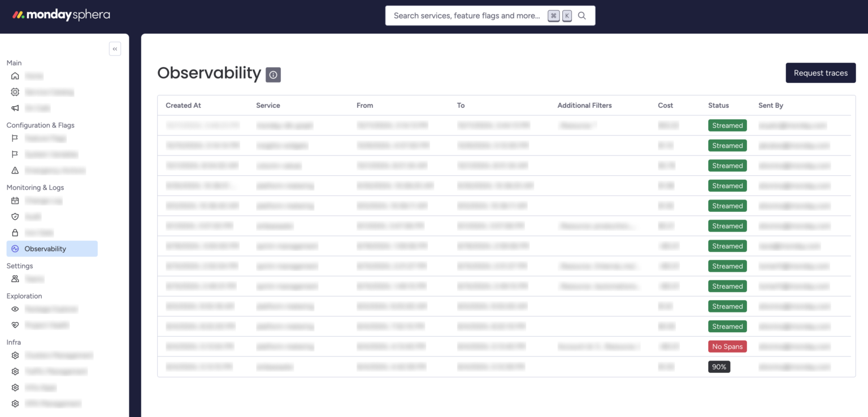Click the first gear icon under Infra
868x417 pixels.
(x=15, y=355)
